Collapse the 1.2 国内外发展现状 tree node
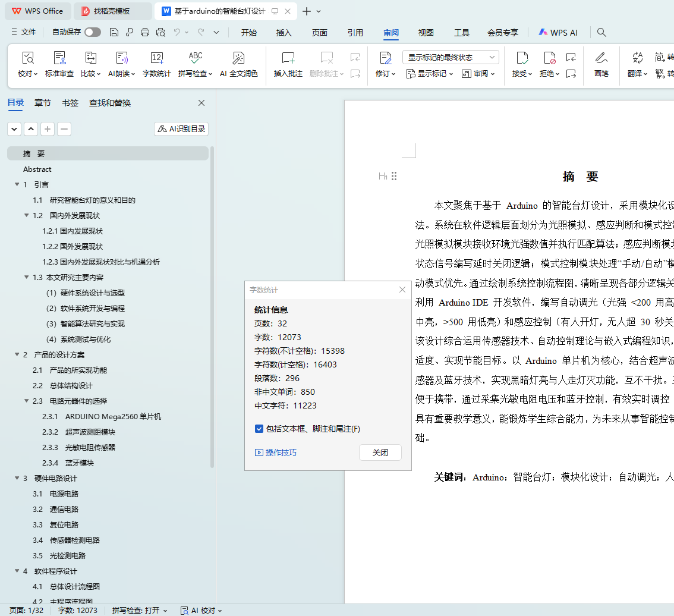 click(x=27, y=215)
